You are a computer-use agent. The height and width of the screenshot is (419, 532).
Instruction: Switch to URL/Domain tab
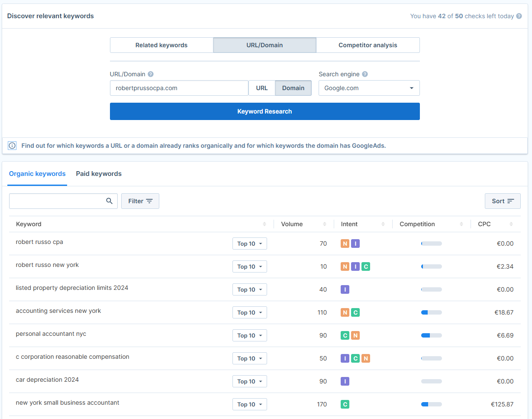265,45
